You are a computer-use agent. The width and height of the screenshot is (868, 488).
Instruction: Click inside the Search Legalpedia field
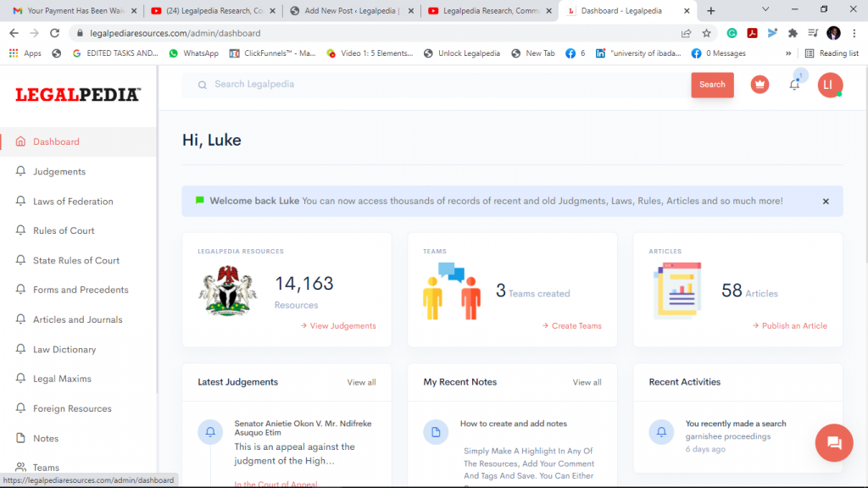click(339, 85)
